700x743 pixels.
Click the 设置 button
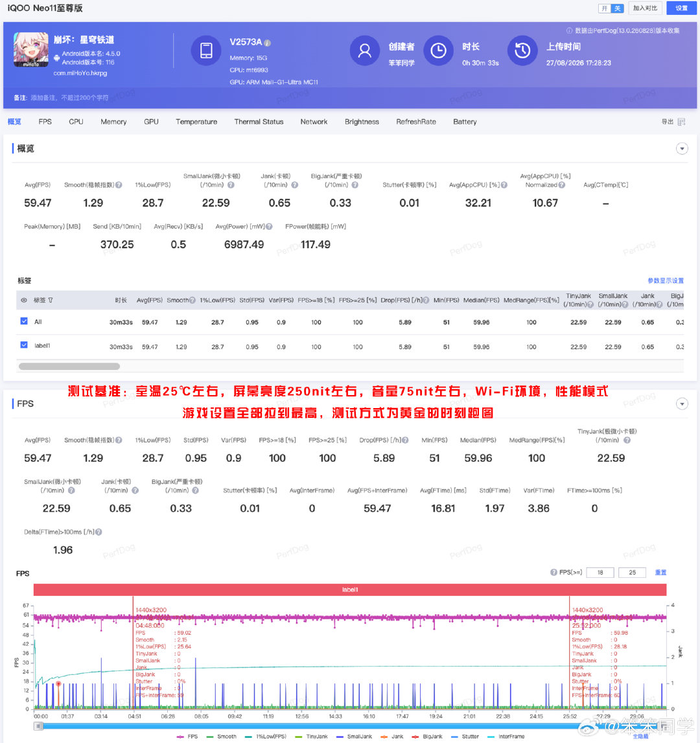[x=681, y=8]
